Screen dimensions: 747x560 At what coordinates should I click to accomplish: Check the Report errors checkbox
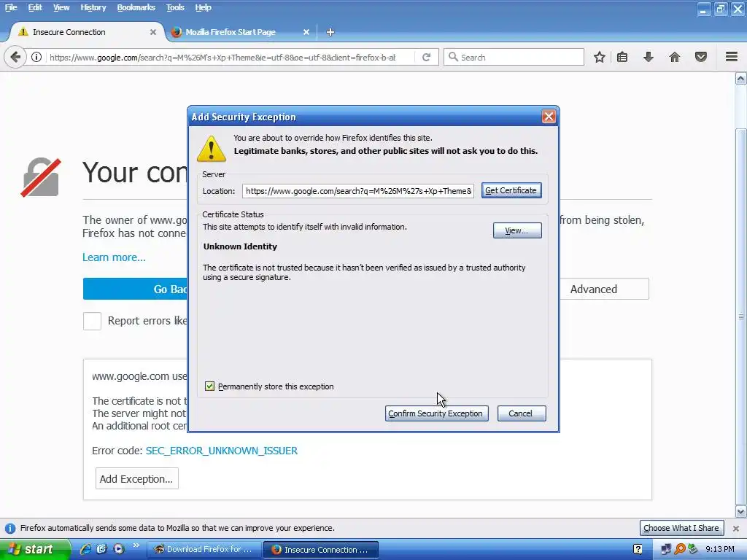tap(92, 321)
